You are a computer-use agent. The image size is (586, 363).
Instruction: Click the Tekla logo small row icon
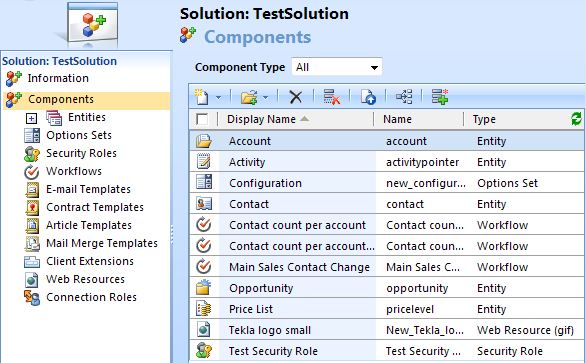[204, 330]
